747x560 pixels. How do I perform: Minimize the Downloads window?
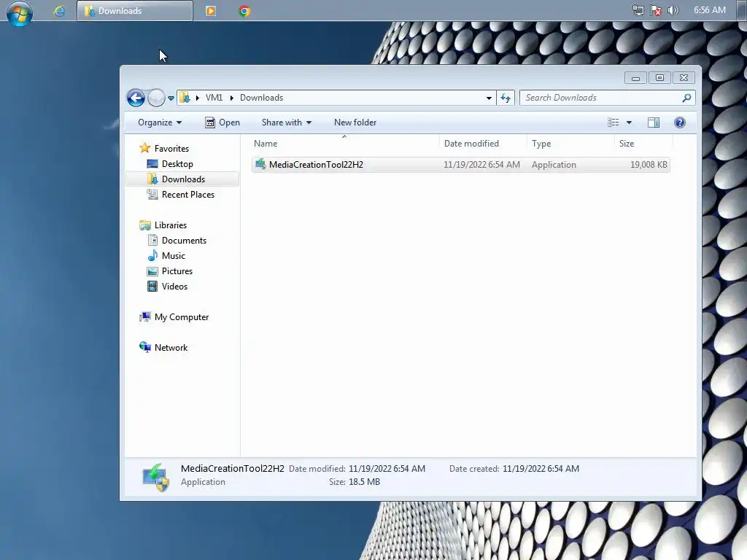click(635, 77)
